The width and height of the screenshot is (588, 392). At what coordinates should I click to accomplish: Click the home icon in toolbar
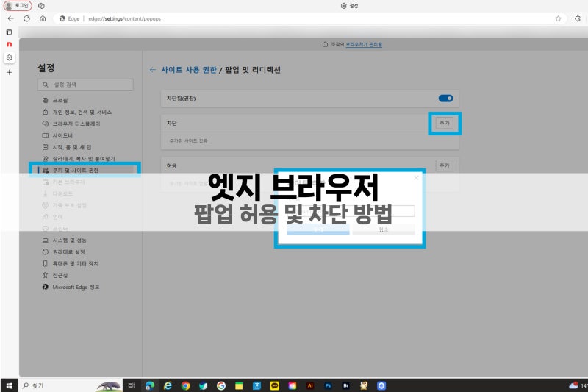[x=43, y=18]
